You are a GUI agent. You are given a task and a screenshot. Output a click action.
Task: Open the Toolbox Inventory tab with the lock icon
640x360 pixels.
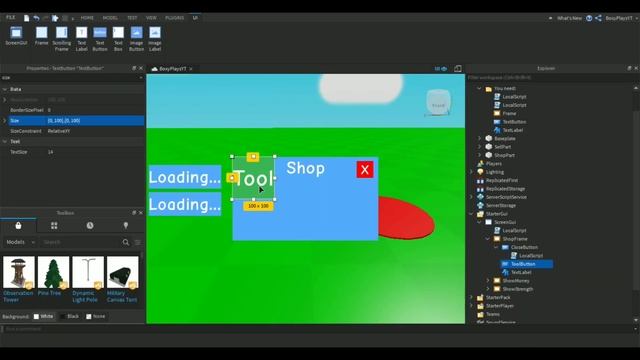point(18,225)
